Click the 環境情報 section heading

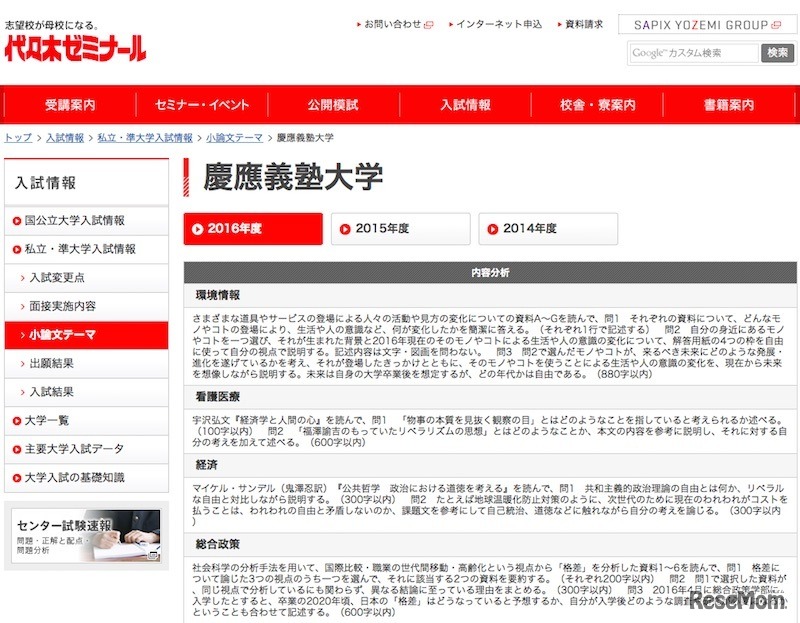(x=218, y=295)
